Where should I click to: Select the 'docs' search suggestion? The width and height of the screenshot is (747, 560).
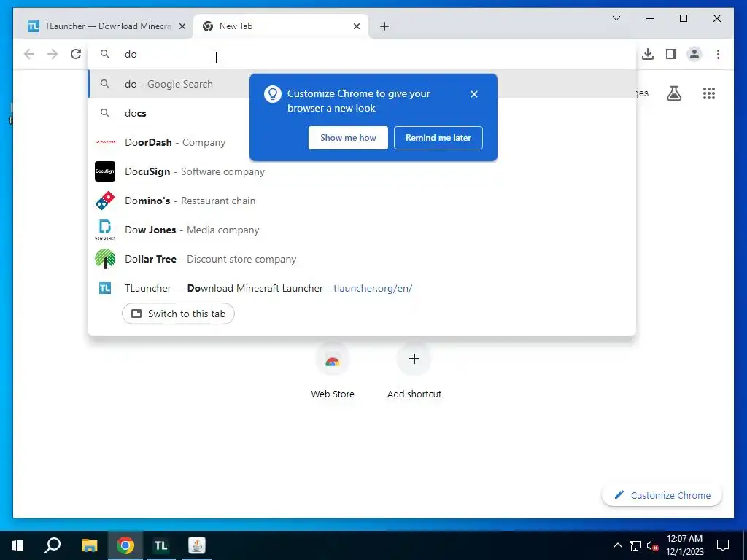[362, 113]
